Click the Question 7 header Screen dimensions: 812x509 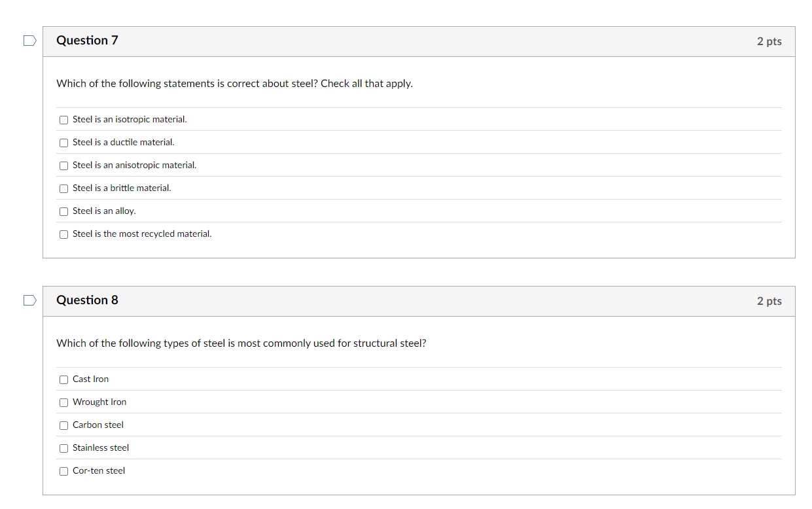tap(87, 40)
